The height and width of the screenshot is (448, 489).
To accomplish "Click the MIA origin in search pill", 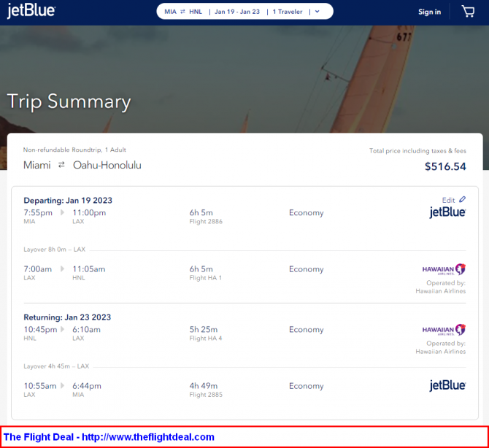I will (x=170, y=12).
